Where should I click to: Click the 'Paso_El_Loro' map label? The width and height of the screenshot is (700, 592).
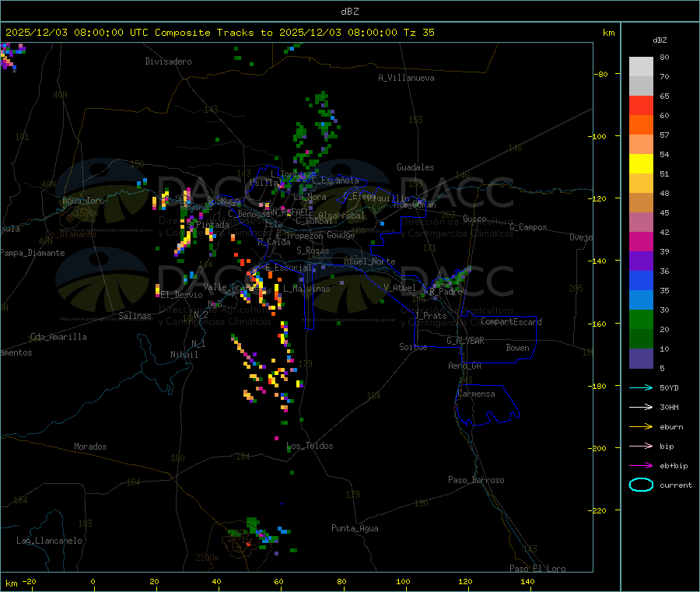coord(538,569)
